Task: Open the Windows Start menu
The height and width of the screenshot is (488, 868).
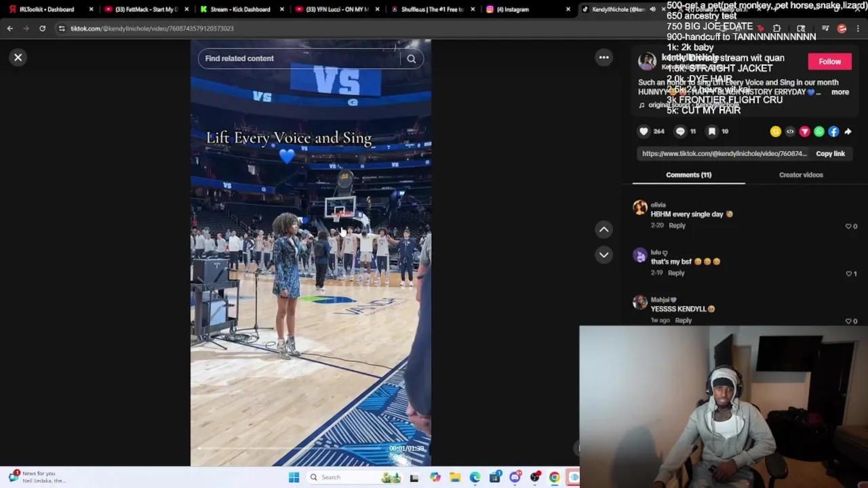Action: (x=294, y=477)
